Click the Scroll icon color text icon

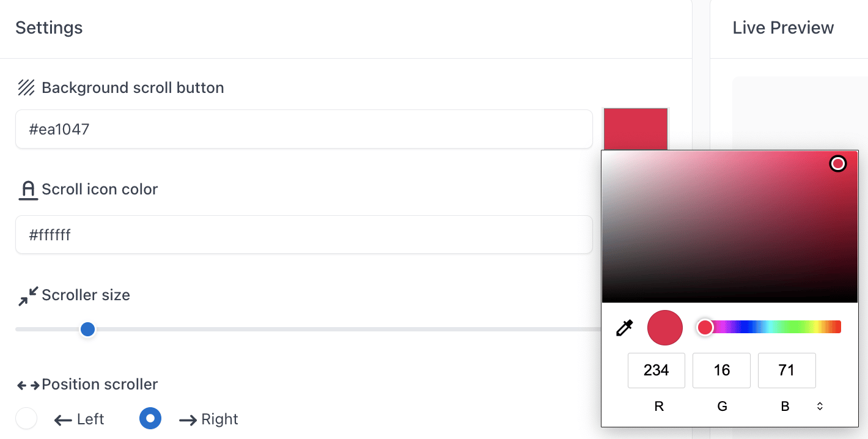click(28, 190)
